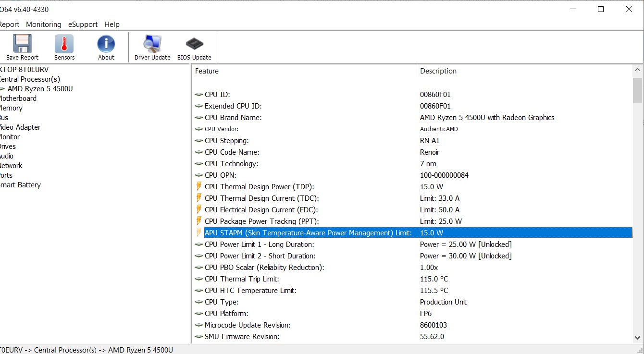Select Video Adapter in the tree
644x354 pixels.
click(x=20, y=127)
